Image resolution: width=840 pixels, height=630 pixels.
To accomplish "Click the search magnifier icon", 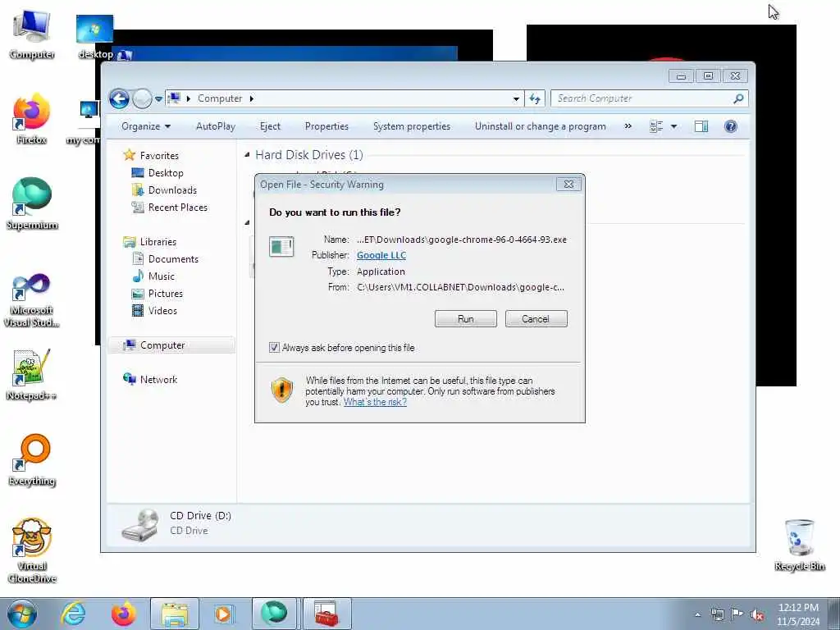I will pos(739,98).
